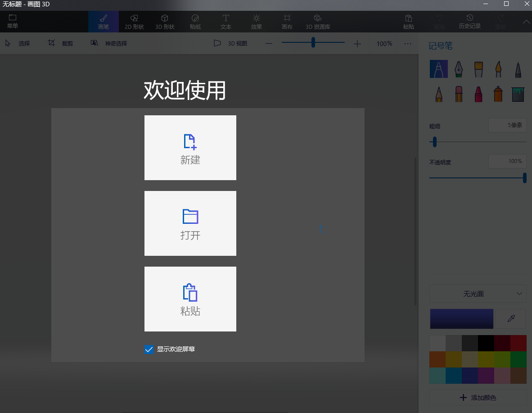This screenshot has height=413, width=532.
Task: Switch to the 2D 形状 tab
Action: (134, 22)
